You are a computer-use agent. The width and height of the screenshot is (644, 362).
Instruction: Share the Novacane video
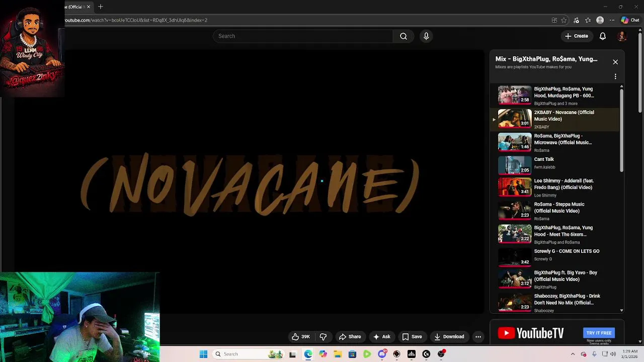click(350, 337)
